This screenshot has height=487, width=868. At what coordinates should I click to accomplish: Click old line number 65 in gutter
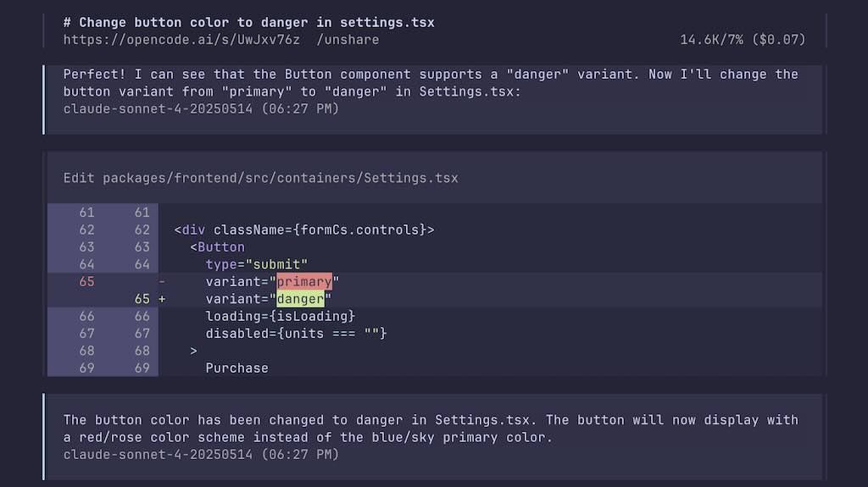[x=86, y=282]
